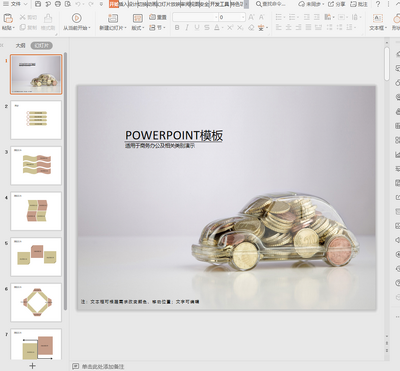
Task: Click the slide panel vertical scrollbar
Action: [66, 181]
